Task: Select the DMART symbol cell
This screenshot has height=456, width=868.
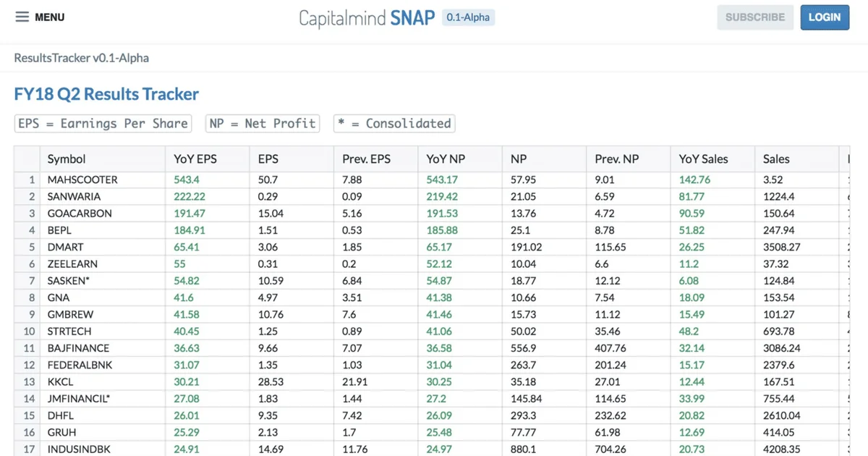Action: click(103, 247)
